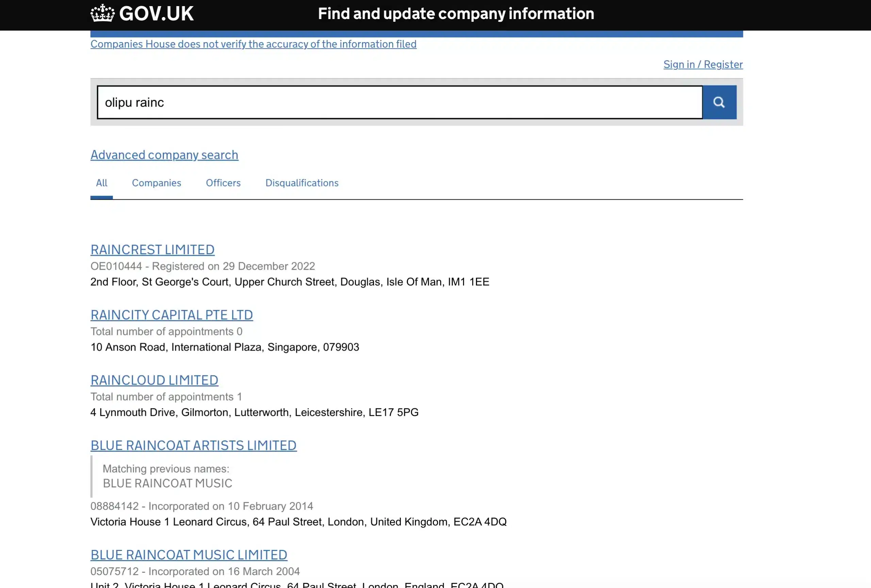Open the Companies House accuracy disclaimer link
This screenshot has width=871, height=588.
[x=253, y=44]
